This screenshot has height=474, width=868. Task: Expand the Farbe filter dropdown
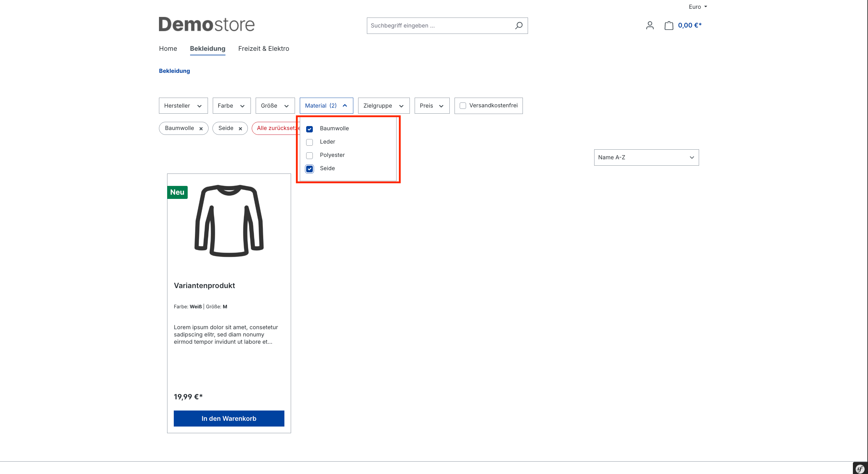[232, 106]
